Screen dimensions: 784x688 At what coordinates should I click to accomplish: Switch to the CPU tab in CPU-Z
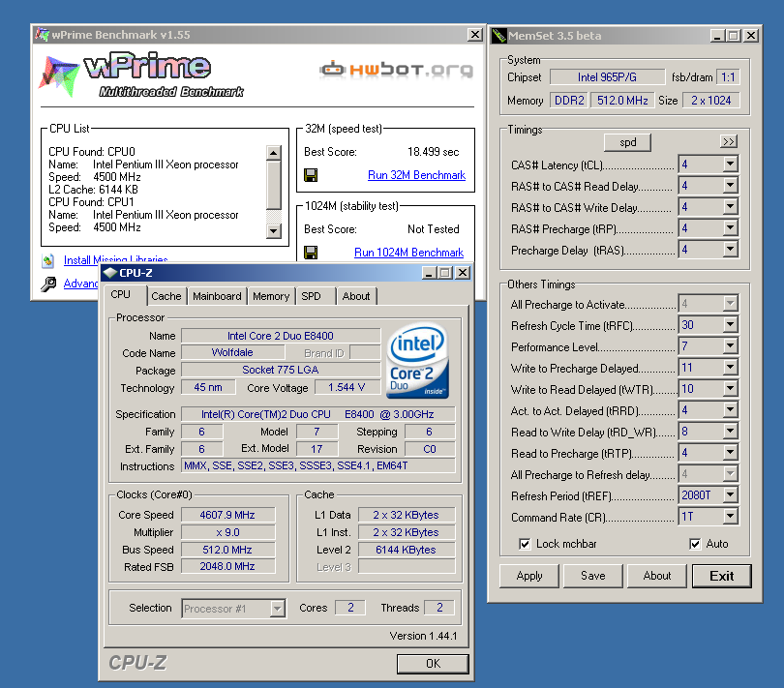pos(121,295)
